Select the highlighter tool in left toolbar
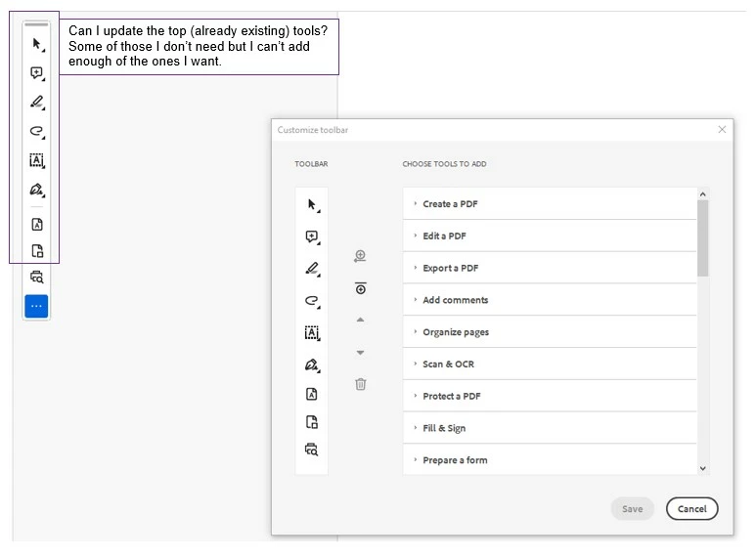Image resolution: width=756 pixels, height=558 pixels. click(37, 103)
